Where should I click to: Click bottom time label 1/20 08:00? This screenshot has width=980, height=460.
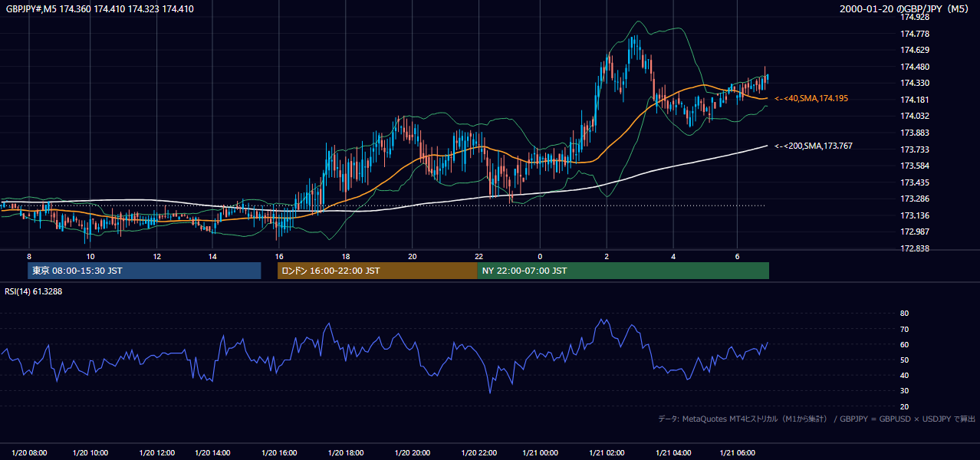pyautogui.click(x=29, y=452)
